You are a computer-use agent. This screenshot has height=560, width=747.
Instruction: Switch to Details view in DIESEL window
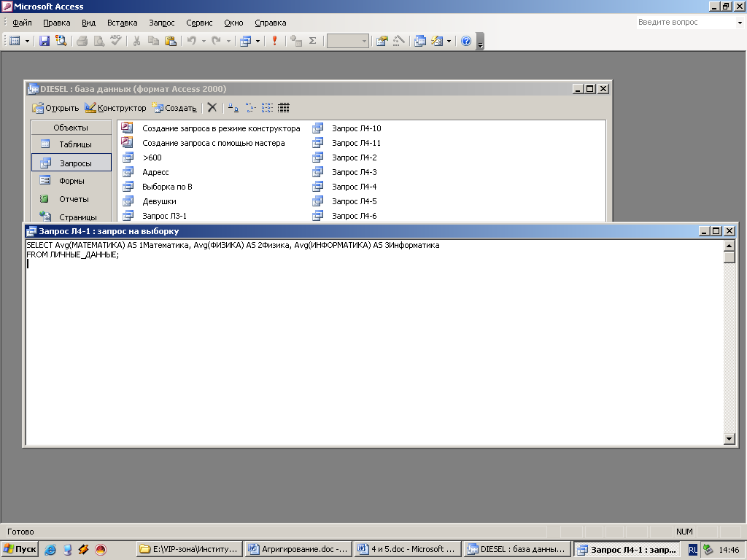284,108
